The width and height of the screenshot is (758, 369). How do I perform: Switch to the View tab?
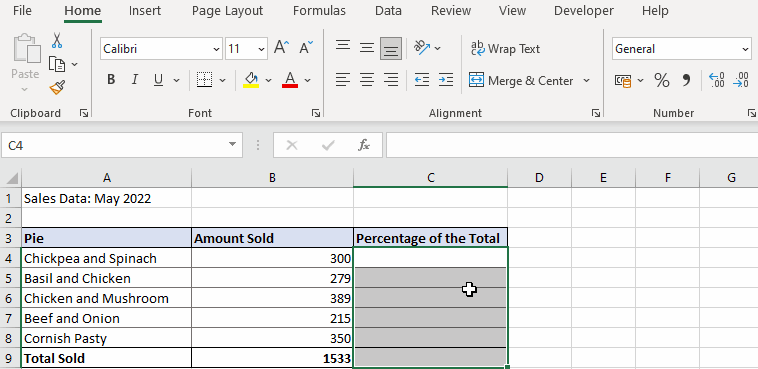pos(512,11)
